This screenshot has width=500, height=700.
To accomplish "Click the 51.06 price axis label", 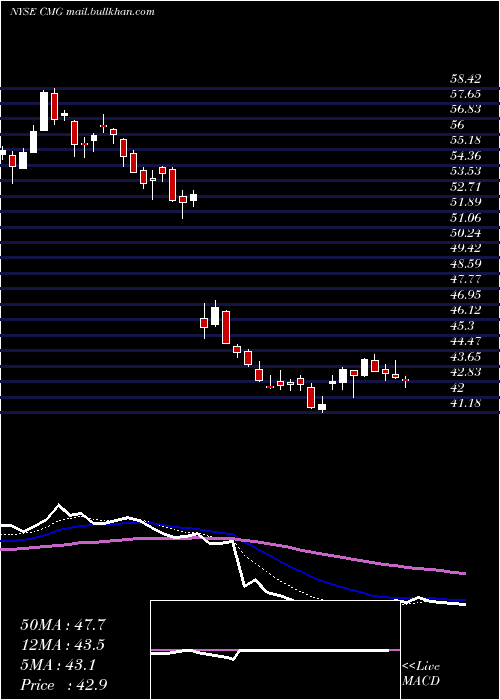I will click(465, 217).
